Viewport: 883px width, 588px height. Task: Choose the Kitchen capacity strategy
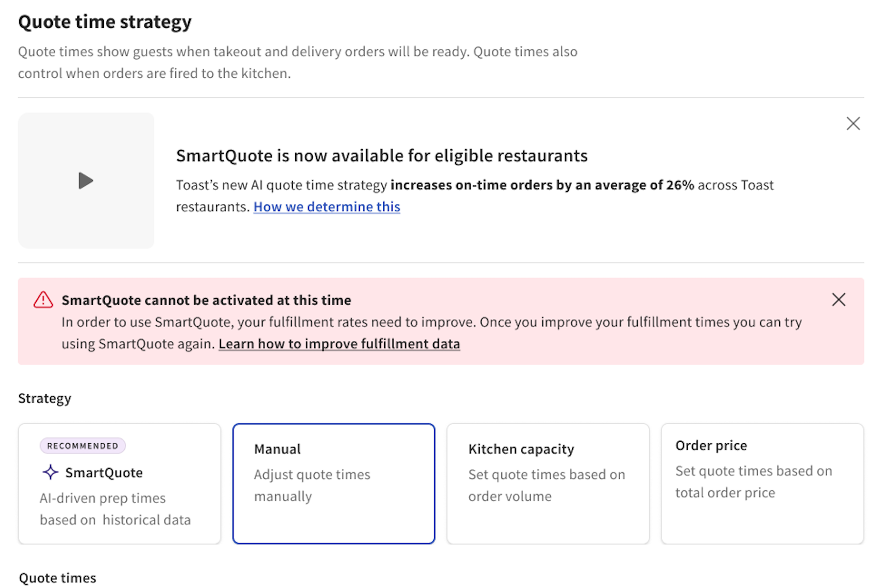click(548, 483)
